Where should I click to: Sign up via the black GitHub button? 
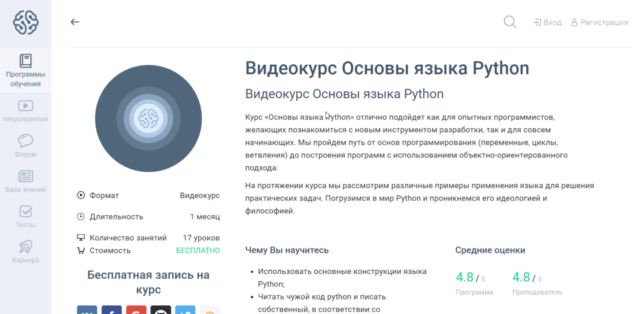click(x=160, y=311)
